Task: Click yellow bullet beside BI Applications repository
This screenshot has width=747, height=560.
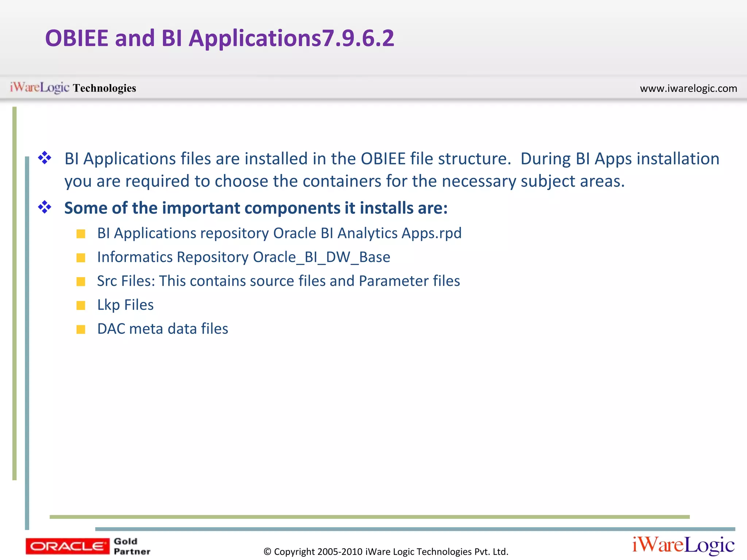Action: point(81,234)
